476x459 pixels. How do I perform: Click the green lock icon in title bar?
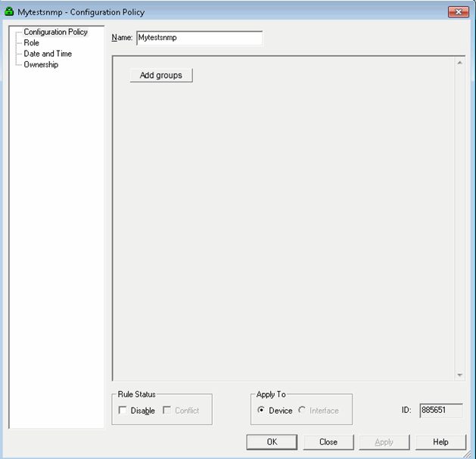pos(9,11)
